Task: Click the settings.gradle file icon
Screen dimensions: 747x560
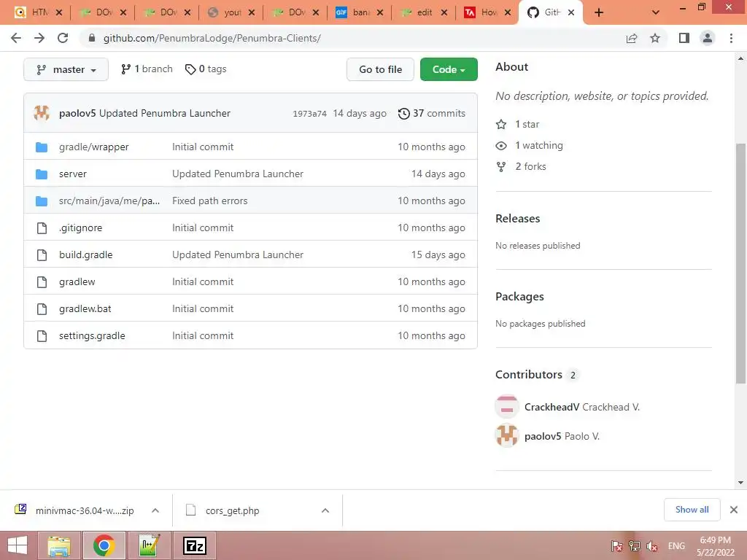Action: (x=42, y=335)
